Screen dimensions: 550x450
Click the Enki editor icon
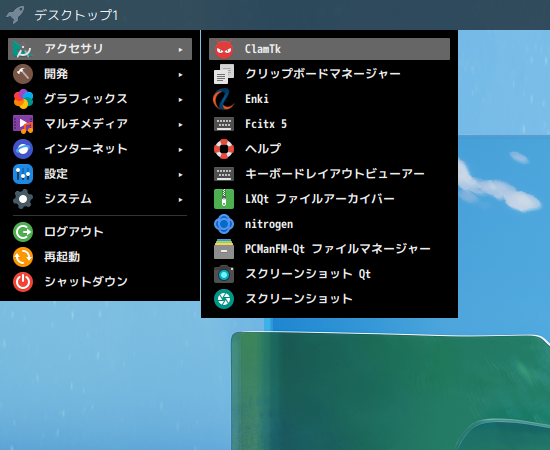coord(224,99)
